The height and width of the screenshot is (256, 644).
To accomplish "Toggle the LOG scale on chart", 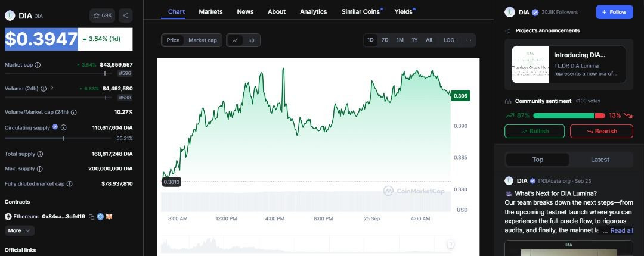I will point(448,40).
